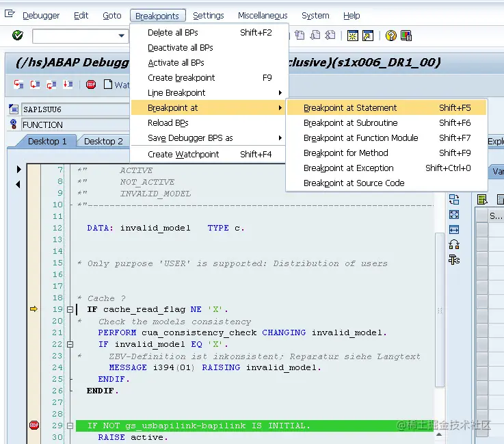504x444 pixels.
Task: Click the yellow current-line arrow at line 19
Action: (x=34, y=309)
